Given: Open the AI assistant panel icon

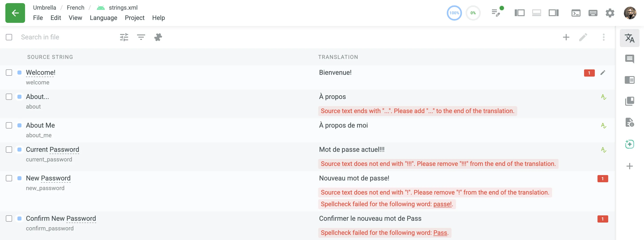Looking at the screenshot, I should 630,144.
